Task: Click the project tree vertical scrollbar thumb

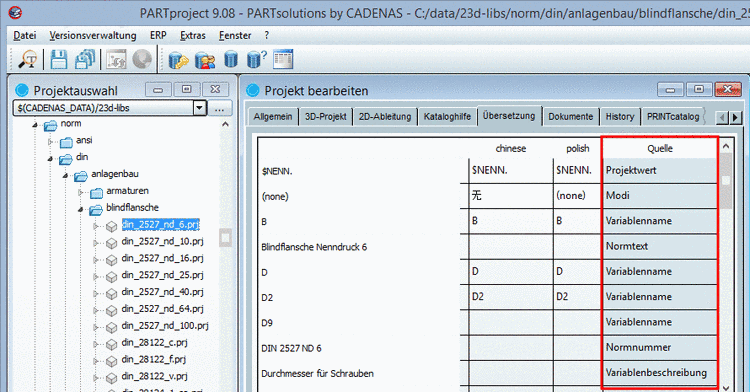Action: pyautogui.click(x=225, y=238)
